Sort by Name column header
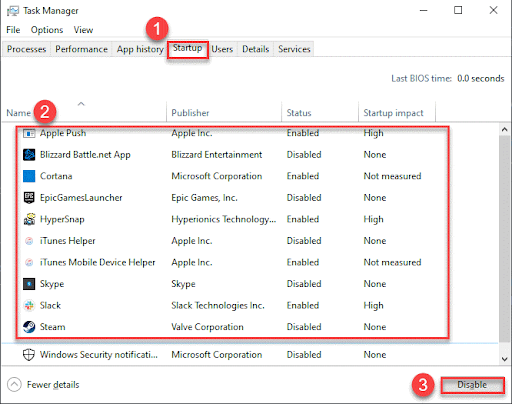512x404 pixels. click(x=19, y=113)
